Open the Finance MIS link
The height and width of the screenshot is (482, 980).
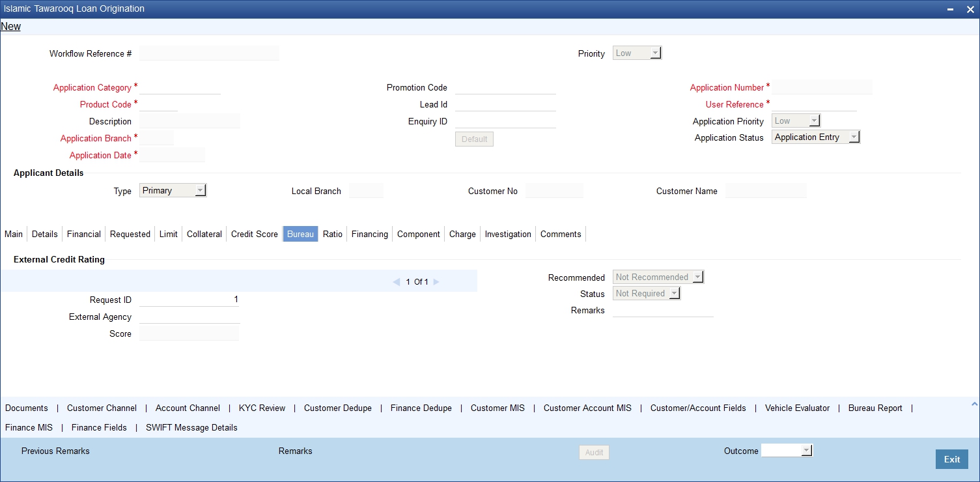click(x=29, y=428)
